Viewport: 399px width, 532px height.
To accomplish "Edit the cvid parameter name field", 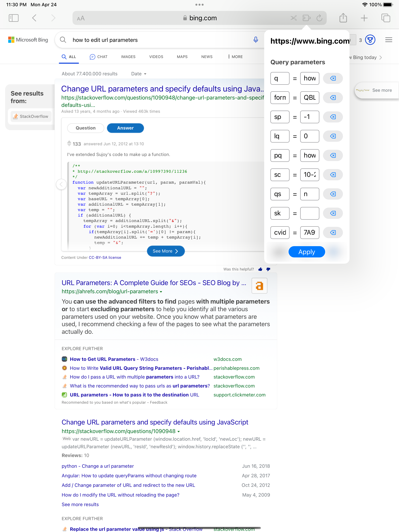I will coord(280,232).
